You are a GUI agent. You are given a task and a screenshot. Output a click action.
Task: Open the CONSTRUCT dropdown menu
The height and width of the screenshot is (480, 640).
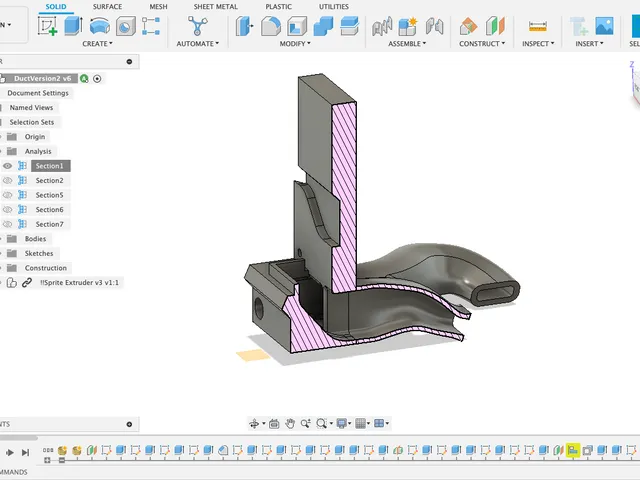click(482, 44)
